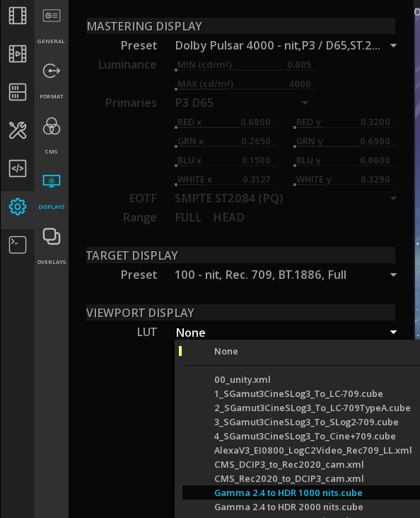420x518 pixels.
Task: Open the General settings section
Action: click(51, 25)
